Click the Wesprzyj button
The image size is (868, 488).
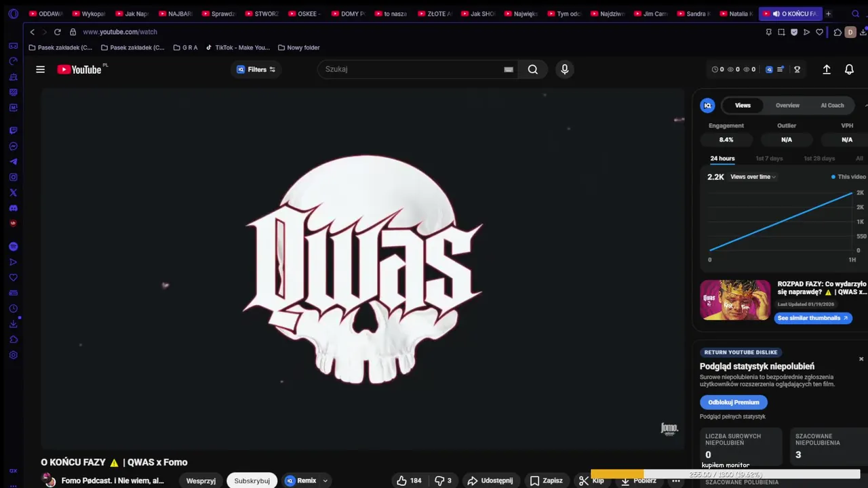[x=201, y=481]
